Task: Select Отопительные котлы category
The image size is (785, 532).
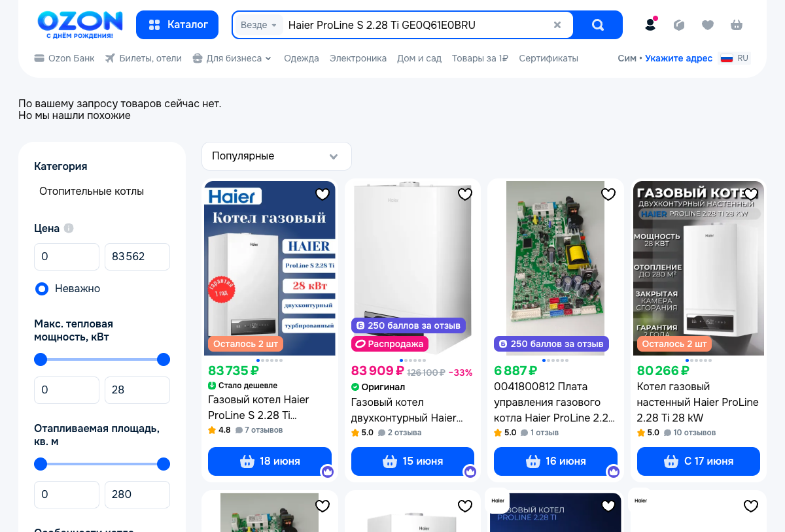Action: 92,191
